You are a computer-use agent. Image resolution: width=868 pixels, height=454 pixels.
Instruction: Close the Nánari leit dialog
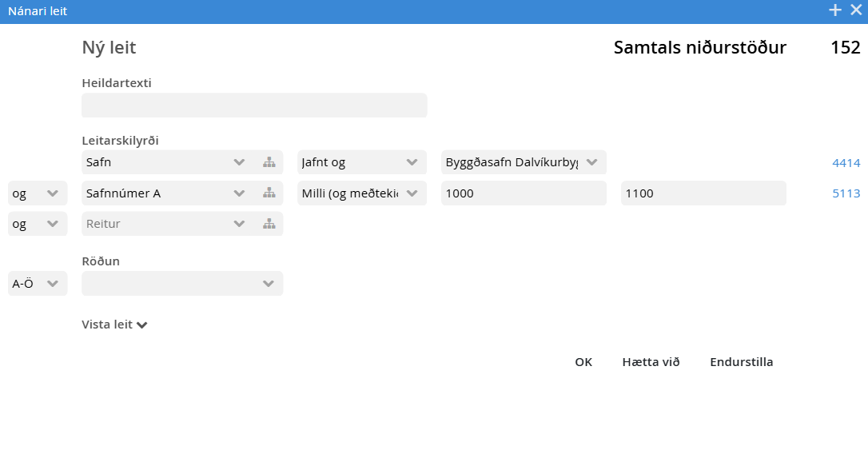[856, 10]
